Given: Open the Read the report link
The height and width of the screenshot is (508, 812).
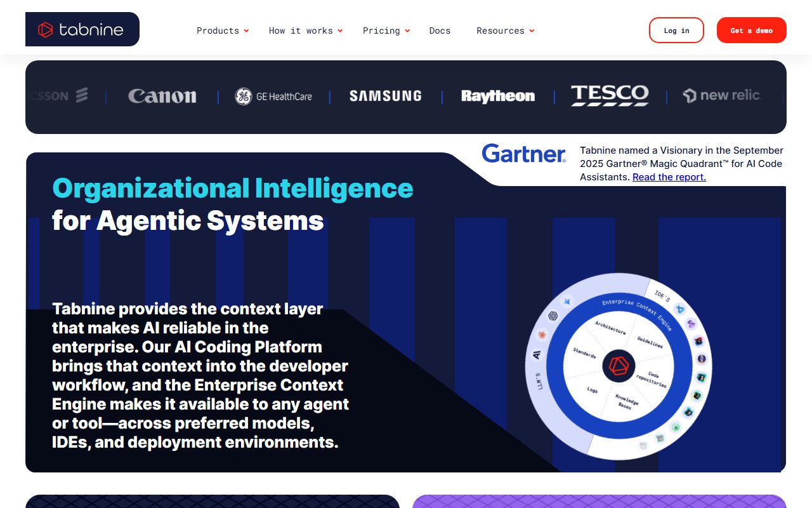Looking at the screenshot, I should 669,177.
